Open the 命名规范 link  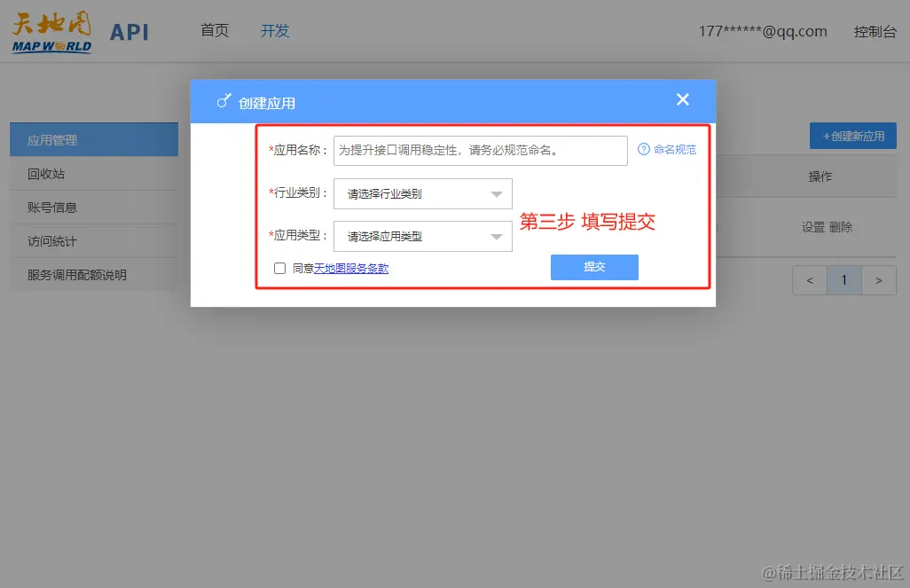[x=674, y=150]
